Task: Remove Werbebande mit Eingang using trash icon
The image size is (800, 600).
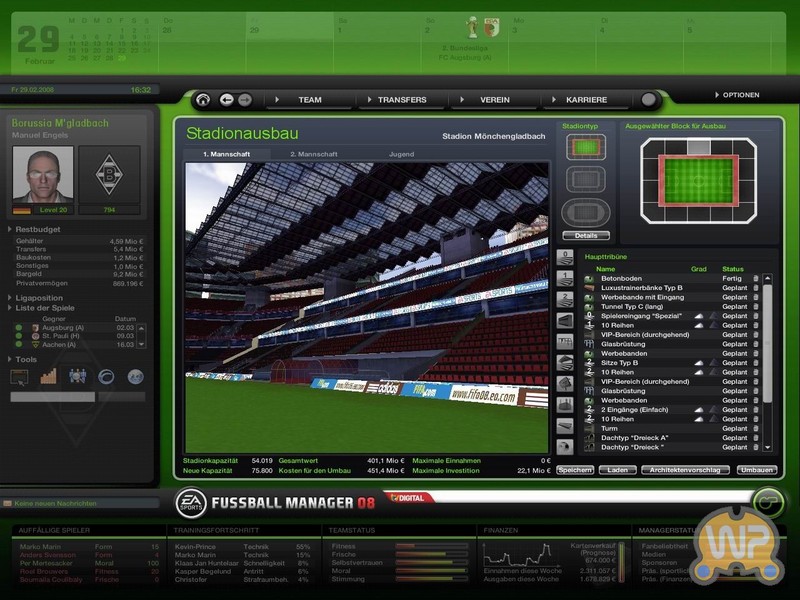Action: click(x=756, y=297)
